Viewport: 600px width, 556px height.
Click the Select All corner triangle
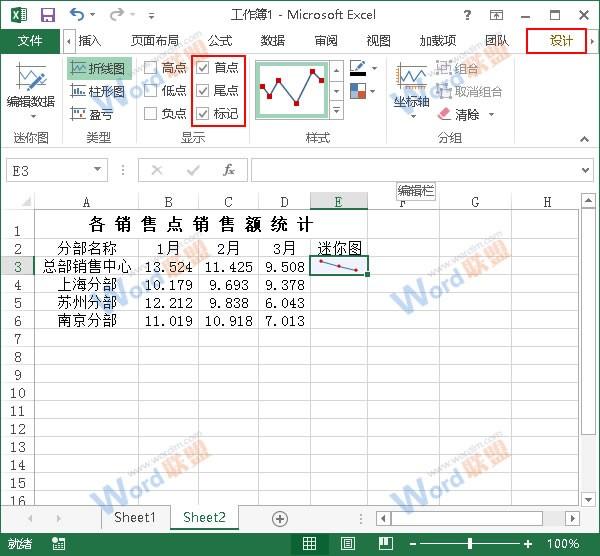pyautogui.click(x=26, y=201)
